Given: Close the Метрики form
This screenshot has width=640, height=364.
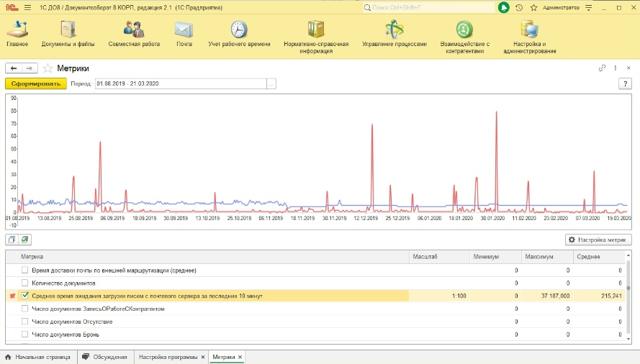Looking at the screenshot, I should click(628, 68).
